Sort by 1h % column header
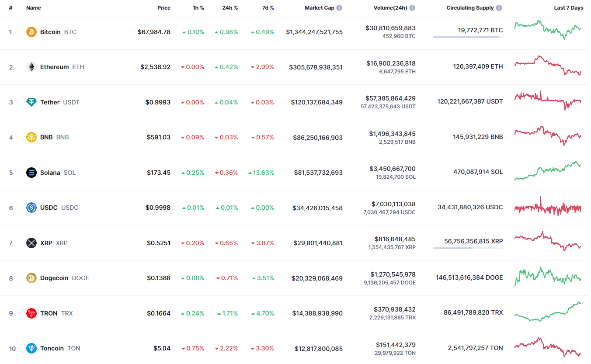Image resolution: width=591 pixels, height=364 pixels. coord(198,8)
